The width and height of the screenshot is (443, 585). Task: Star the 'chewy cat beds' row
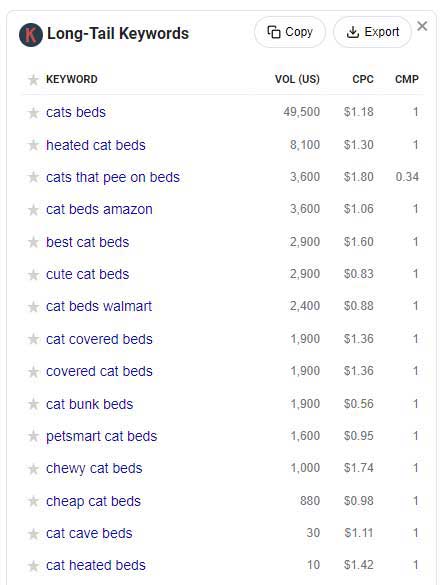click(34, 469)
